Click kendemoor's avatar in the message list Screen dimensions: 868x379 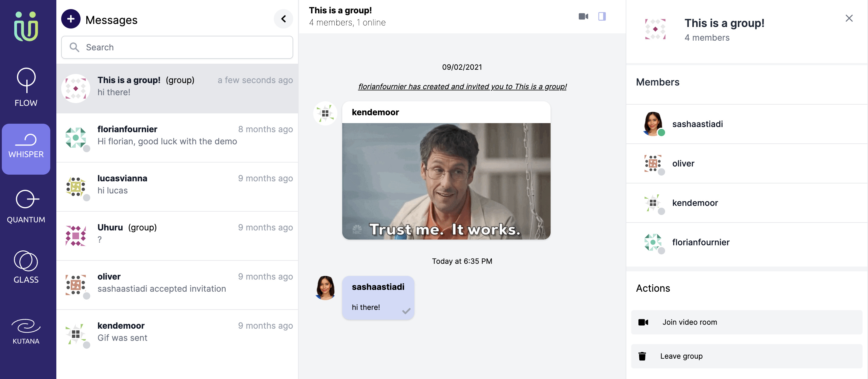(75, 334)
